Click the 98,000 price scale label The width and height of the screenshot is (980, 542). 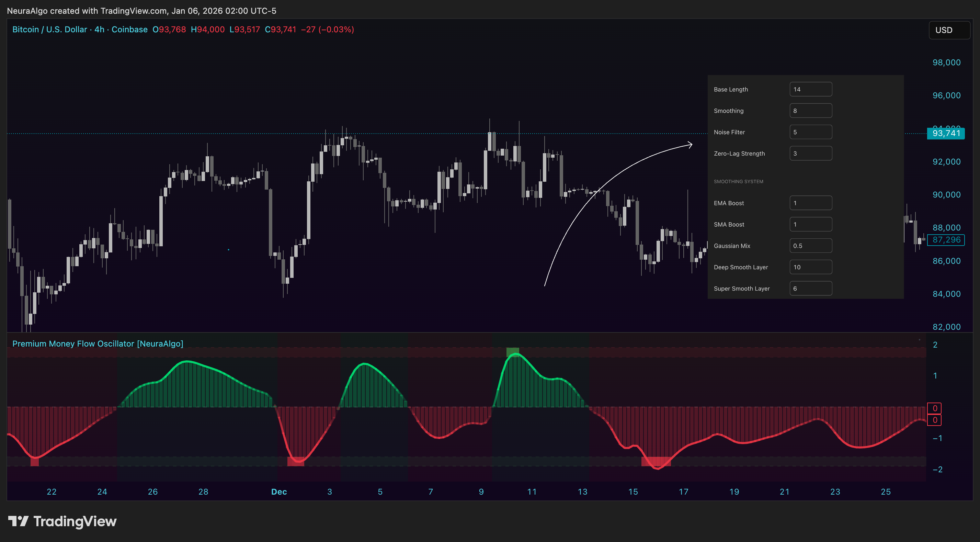coord(947,63)
